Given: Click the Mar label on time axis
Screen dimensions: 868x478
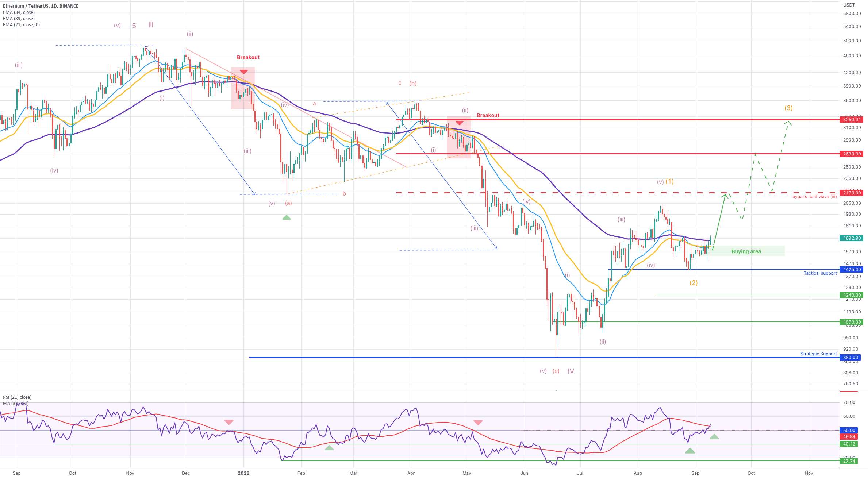Looking at the screenshot, I should 353,473.
